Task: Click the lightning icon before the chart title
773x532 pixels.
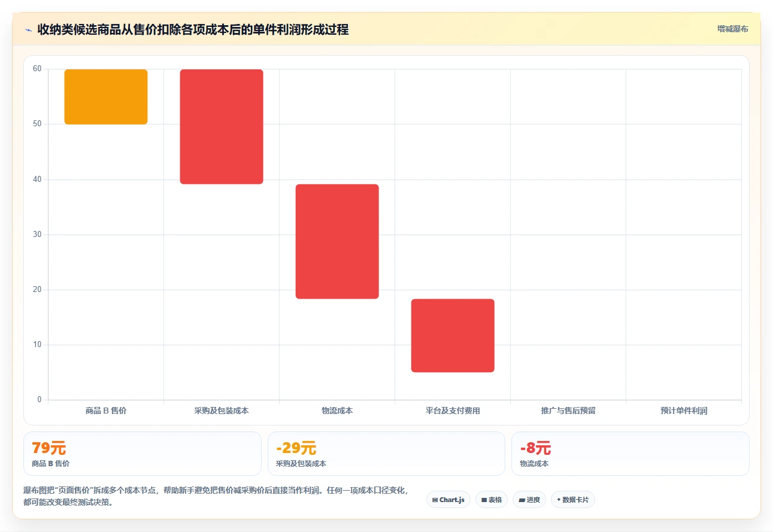Action: pyautogui.click(x=28, y=29)
